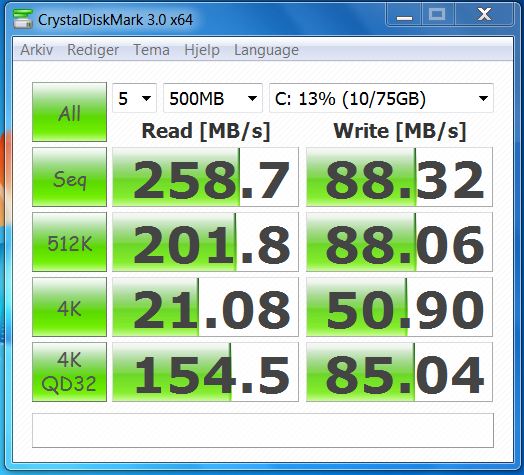This screenshot has width=524, height=475.
Task: Open the Hjelp menu
Action: [x=202, y=50]
